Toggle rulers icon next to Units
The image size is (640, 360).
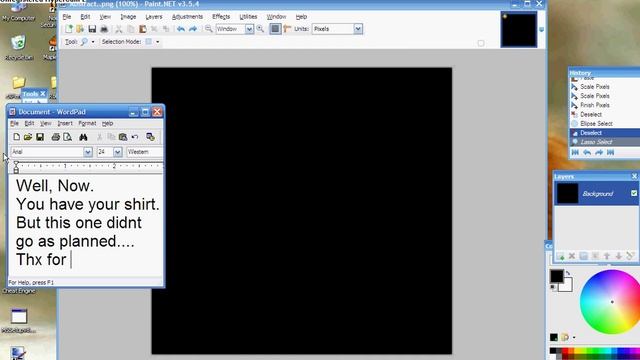(x=287, y=29)
